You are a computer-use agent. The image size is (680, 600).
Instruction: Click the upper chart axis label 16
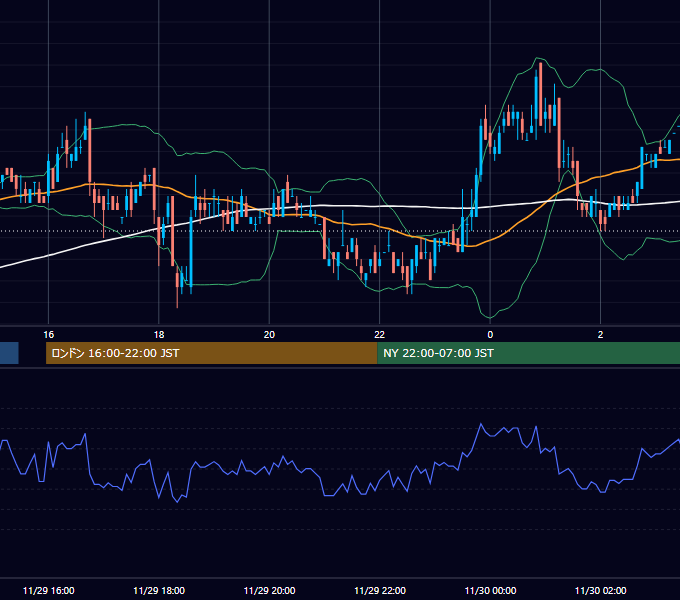(49, 335)
